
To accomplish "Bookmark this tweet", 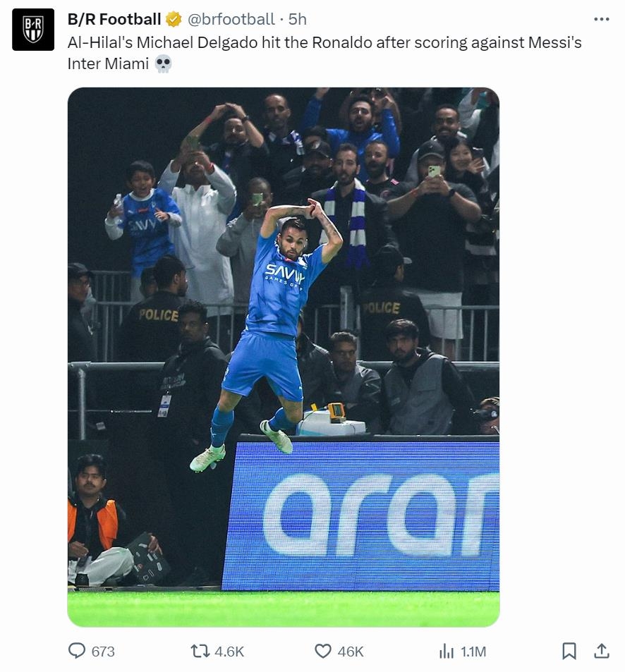I will [x=569, y=651].
